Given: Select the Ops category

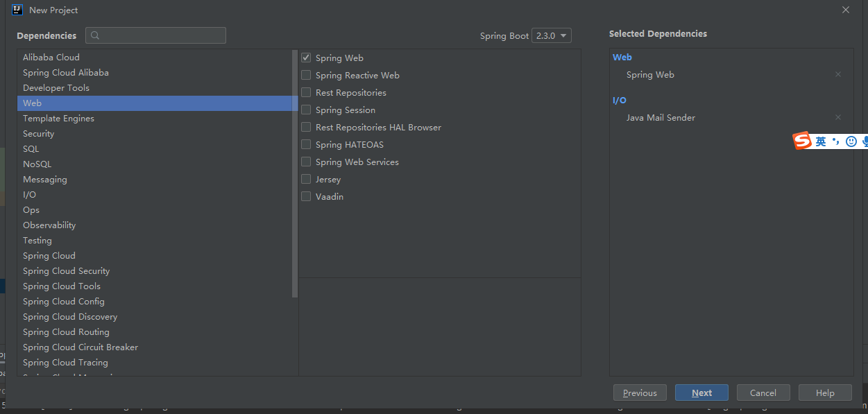Looking at the screenshot, I should coord(155,209).
